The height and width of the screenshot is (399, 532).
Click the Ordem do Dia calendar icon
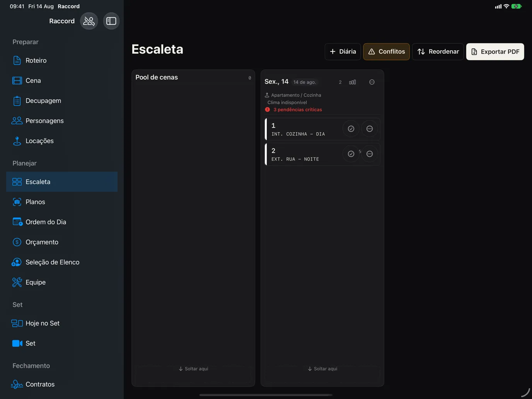[17, 222]
